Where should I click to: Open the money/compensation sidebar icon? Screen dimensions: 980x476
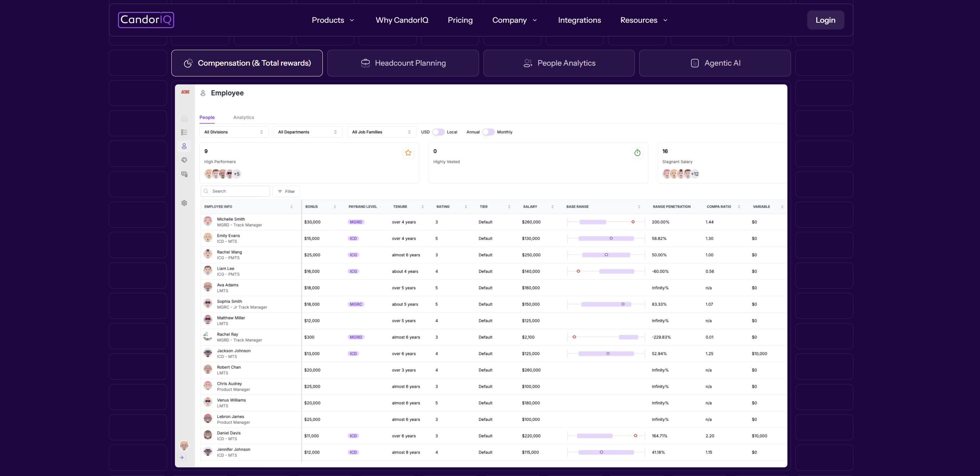tap(184, 174)
